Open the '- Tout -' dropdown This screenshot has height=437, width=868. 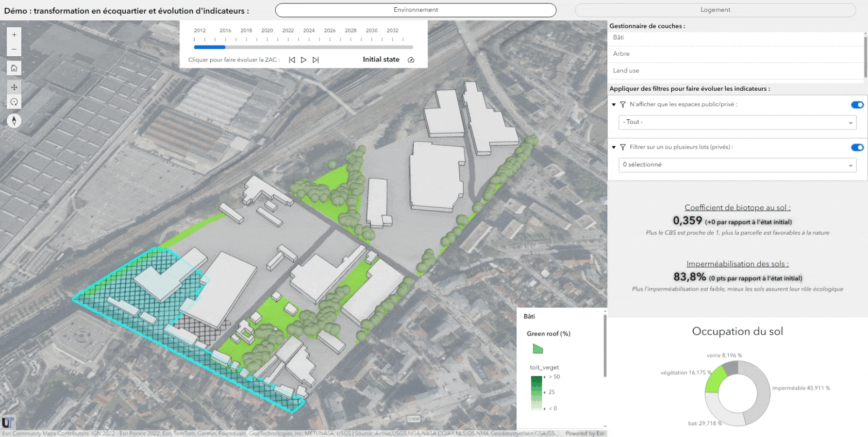737,122
